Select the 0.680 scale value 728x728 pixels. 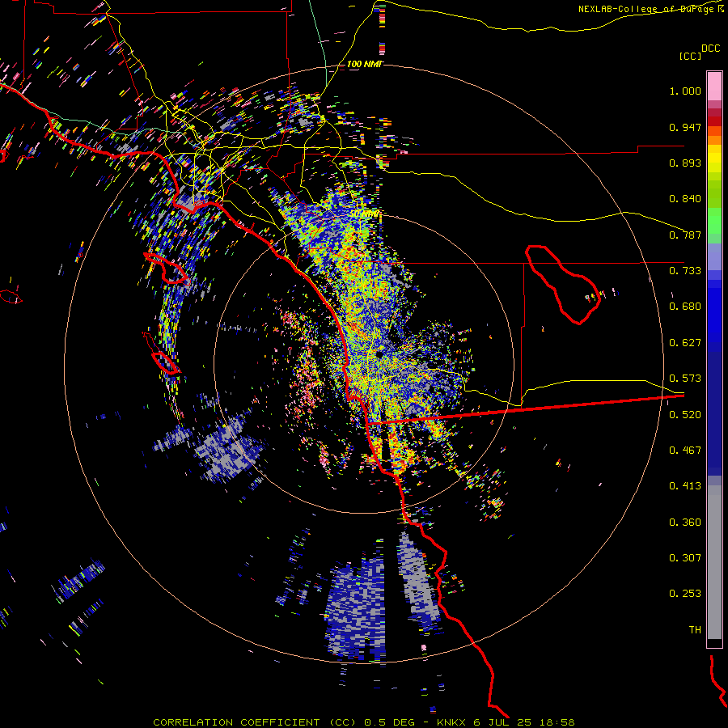point(685,307)
